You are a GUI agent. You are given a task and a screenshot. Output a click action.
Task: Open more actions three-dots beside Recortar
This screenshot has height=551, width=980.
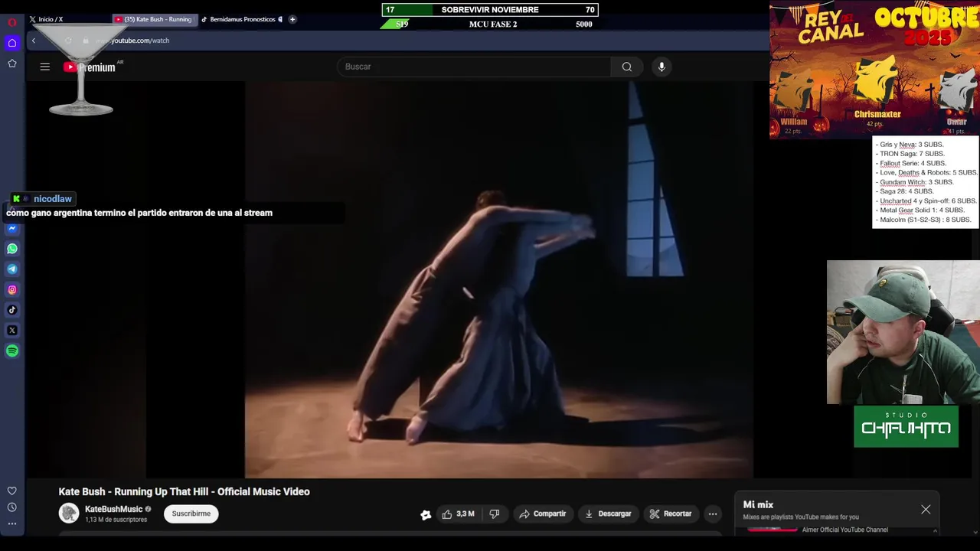[x=713, y=514]
